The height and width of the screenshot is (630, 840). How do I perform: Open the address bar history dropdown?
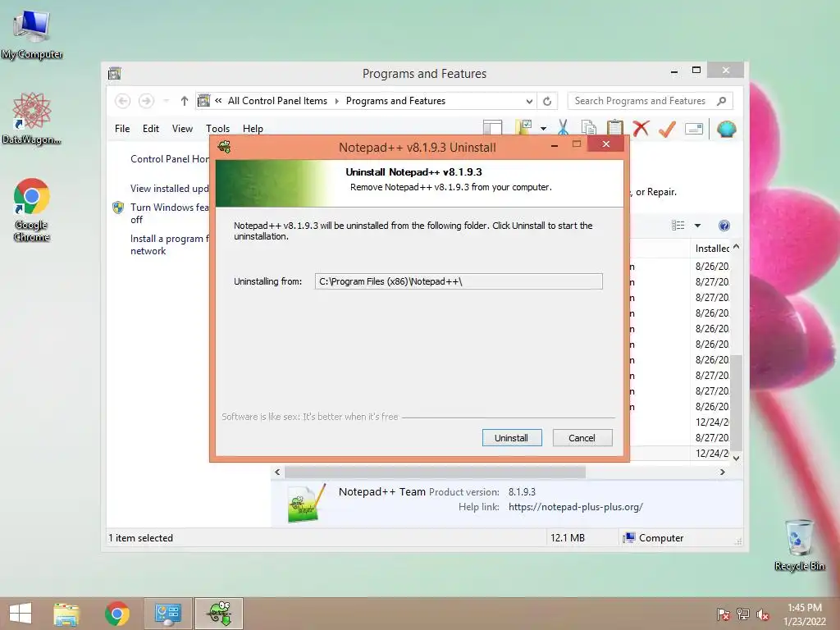(x=529, y=101)
